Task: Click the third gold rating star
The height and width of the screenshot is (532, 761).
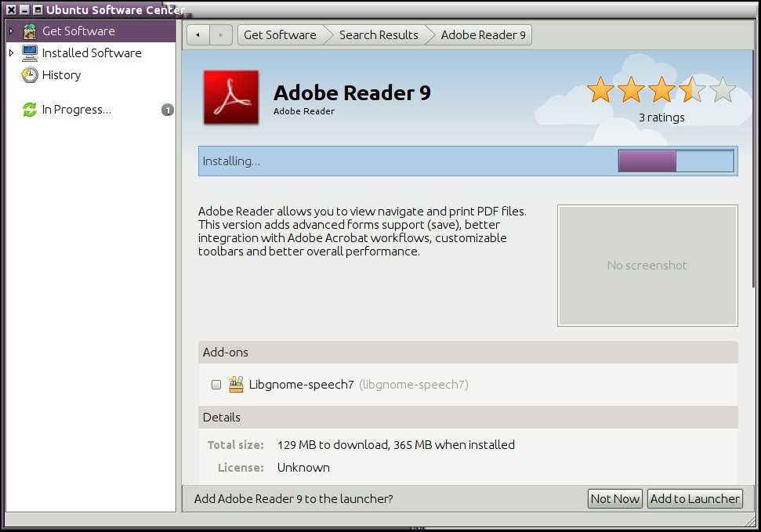Action: (661, 89)
